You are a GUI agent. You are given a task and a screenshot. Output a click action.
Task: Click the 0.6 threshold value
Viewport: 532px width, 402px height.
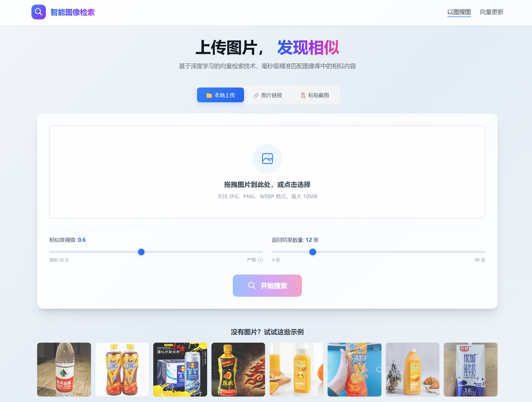82,240
